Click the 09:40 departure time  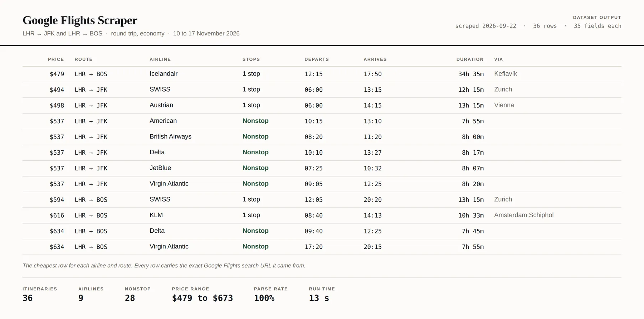(x=313, y=231)
